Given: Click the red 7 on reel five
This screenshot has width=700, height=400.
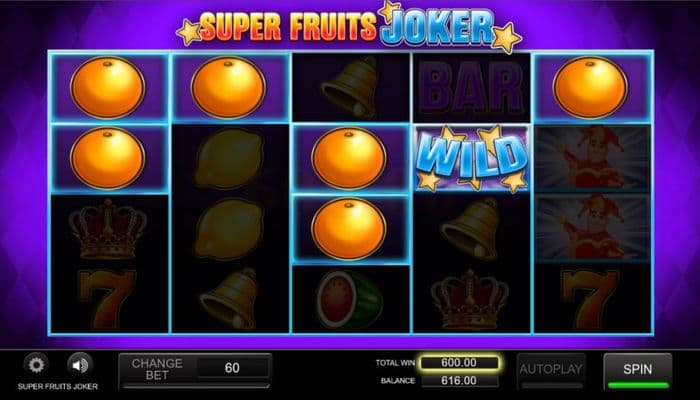Looking at the screenshot, I should pyautogui.click(x=590, y=299).
